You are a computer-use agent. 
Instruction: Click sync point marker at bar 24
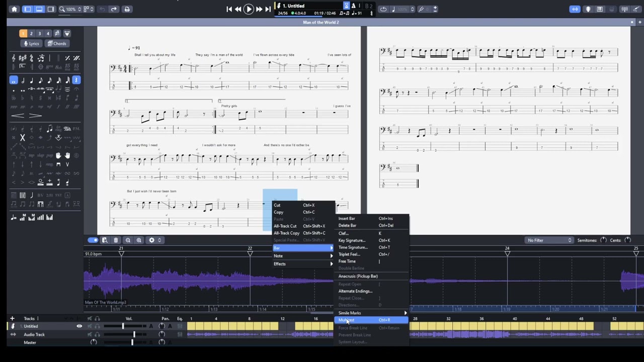[507, 254]
